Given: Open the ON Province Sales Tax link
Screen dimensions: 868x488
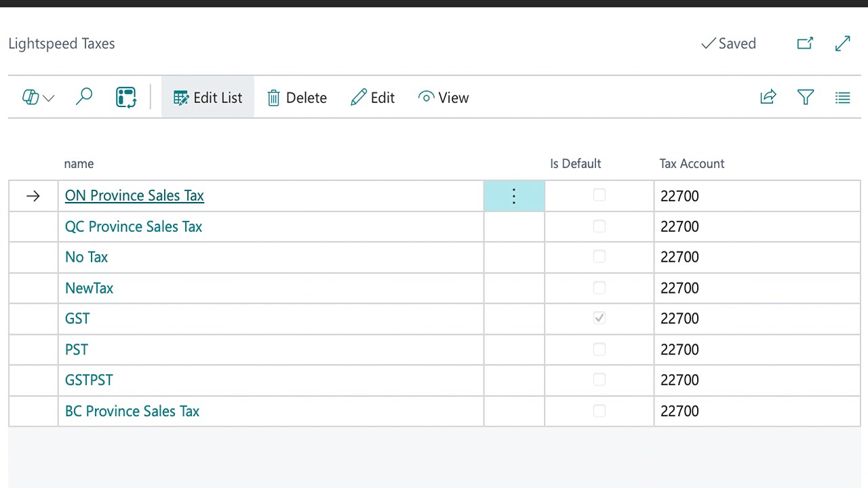Looking at the screenshot, I should pos(134,195).
